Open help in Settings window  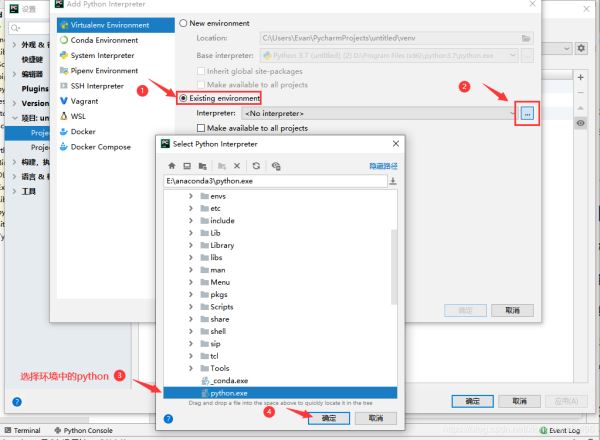click(x=17, y=402)
